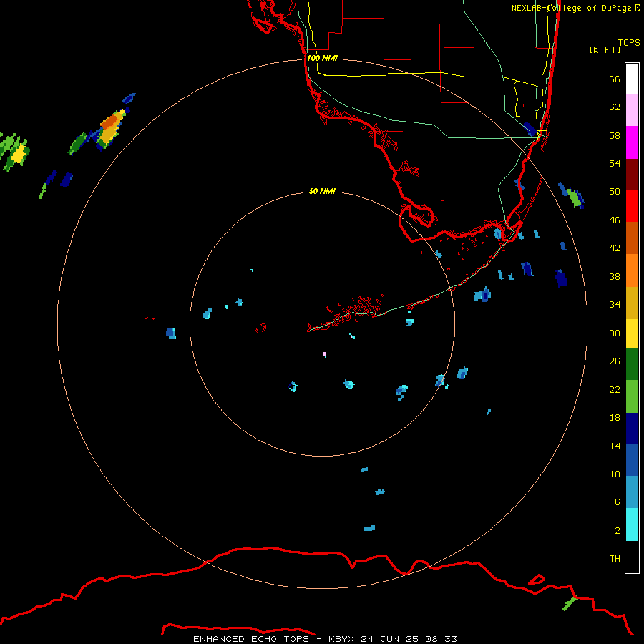Click the legend value "66"
Screen dimensions: 644x644
[x=615, y=79]
